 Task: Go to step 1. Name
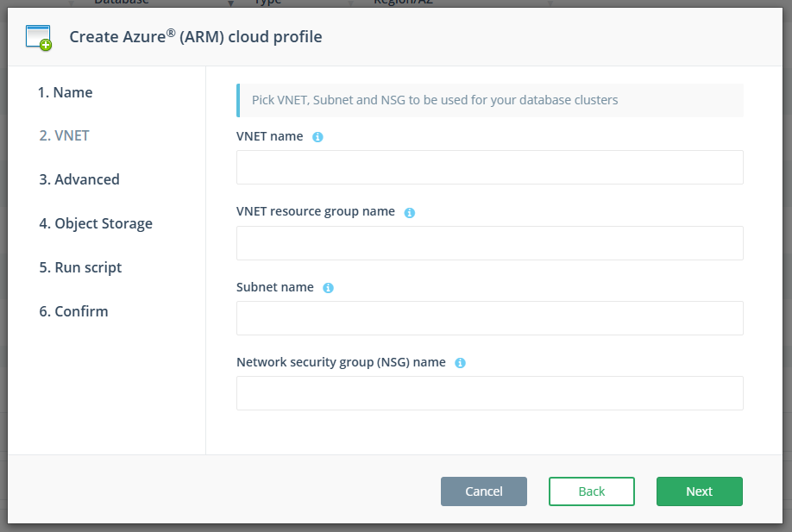(x=66, y=92)
